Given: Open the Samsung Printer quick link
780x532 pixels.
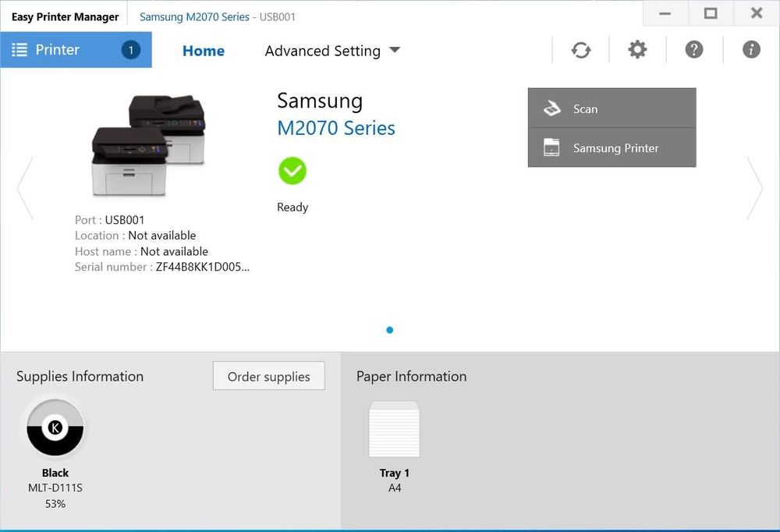Looking at the screenshot, I should [x=612, y=147].
